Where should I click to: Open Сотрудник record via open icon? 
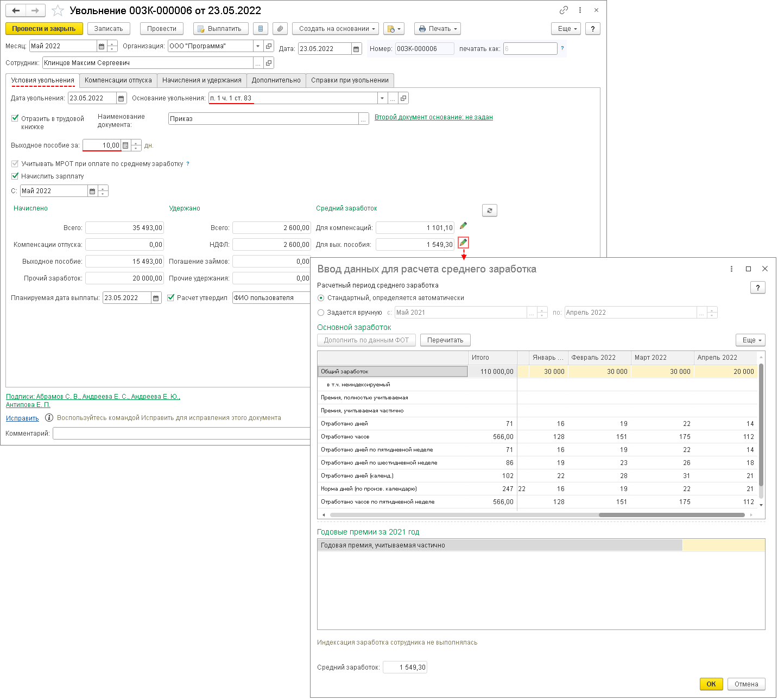[269, 63]
